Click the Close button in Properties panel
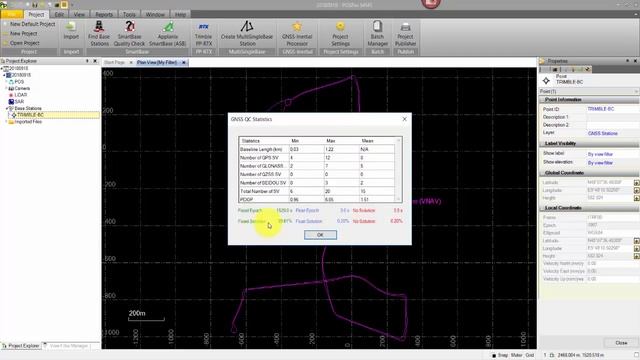640x360 pixels. tap(621, 343)
